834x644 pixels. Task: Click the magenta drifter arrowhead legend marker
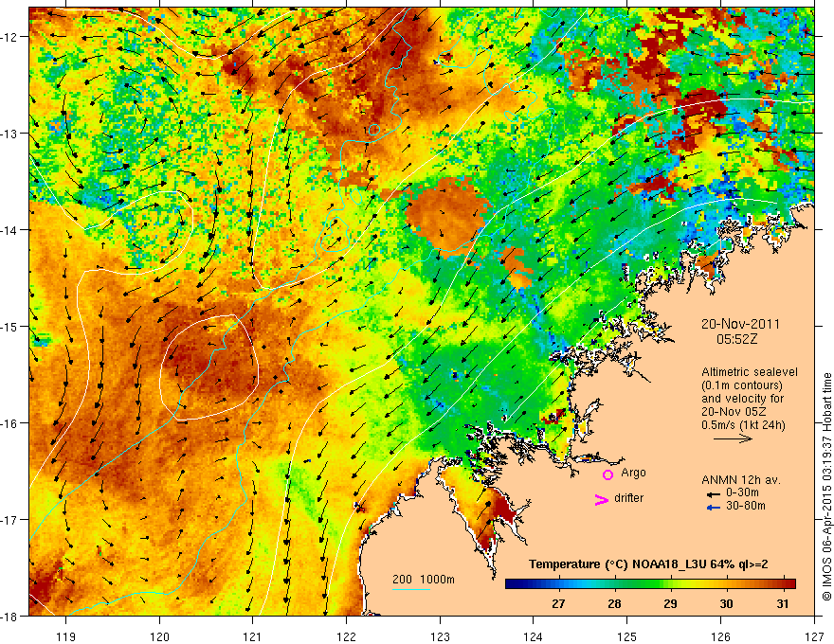click(x=602, y=499)
